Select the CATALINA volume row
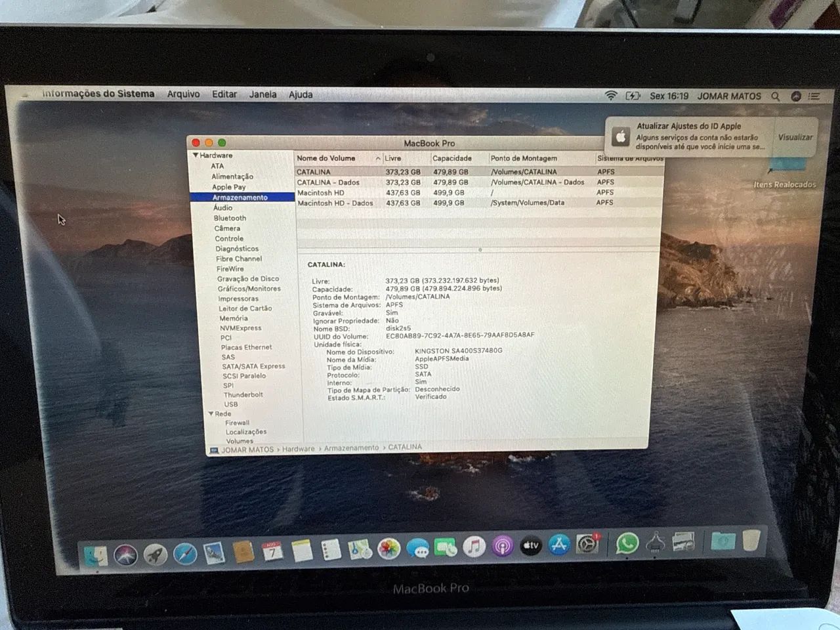This screenshot has height=630, width=840. tap(478, 172)
